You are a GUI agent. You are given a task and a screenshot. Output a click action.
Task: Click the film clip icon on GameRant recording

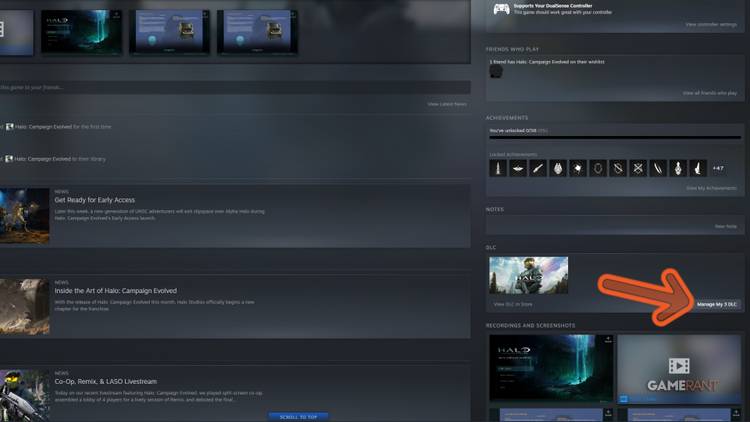pyautogui.click(x=679, y=366)
